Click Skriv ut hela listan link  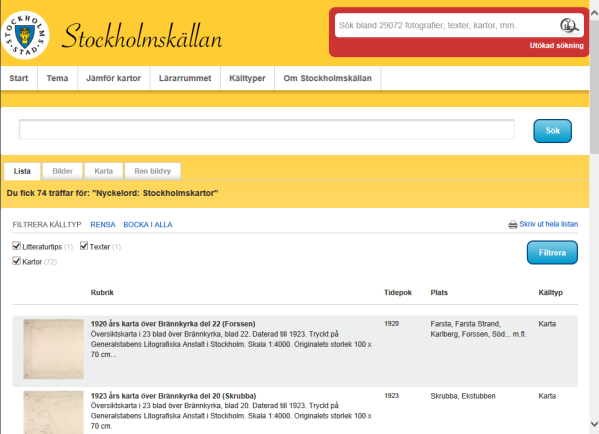549,224
